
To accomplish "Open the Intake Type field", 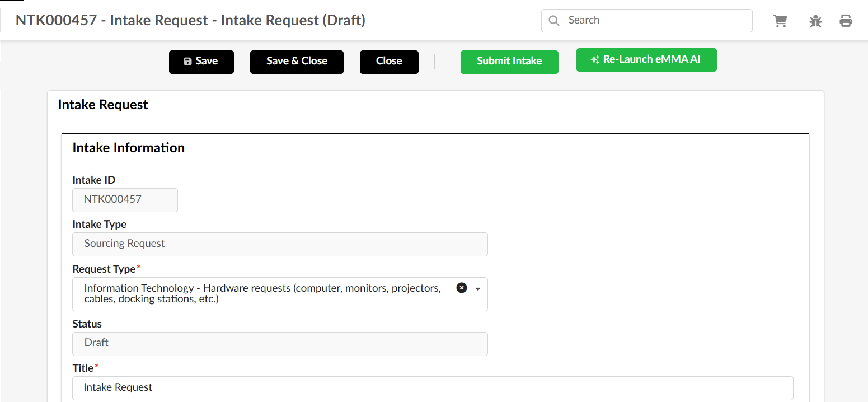I will [x=280, y=244].
